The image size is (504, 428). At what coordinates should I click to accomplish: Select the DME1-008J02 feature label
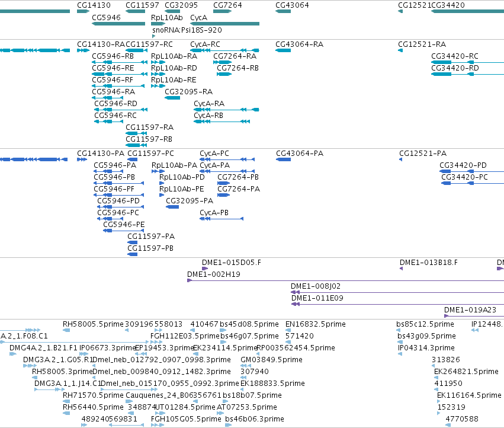[x=316, y=286]
